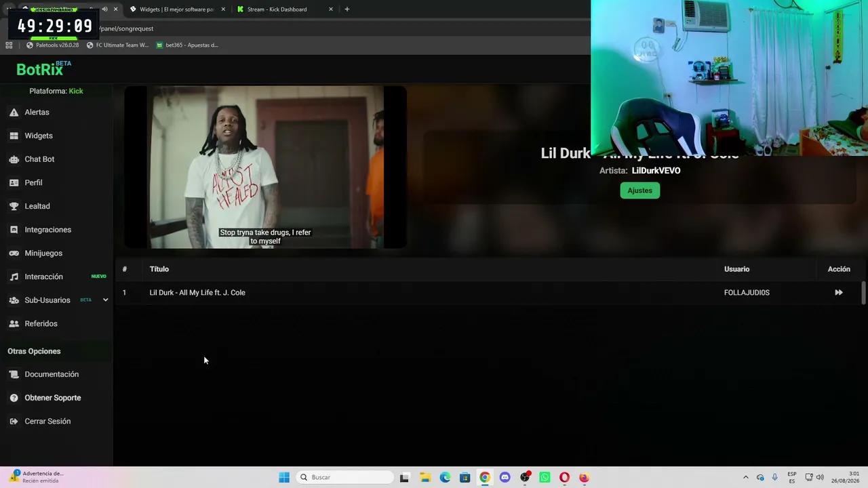This screenshot has width=868, height=488.
Task: Open Alertas warning icon in sidebar
Action: (14, 113)
